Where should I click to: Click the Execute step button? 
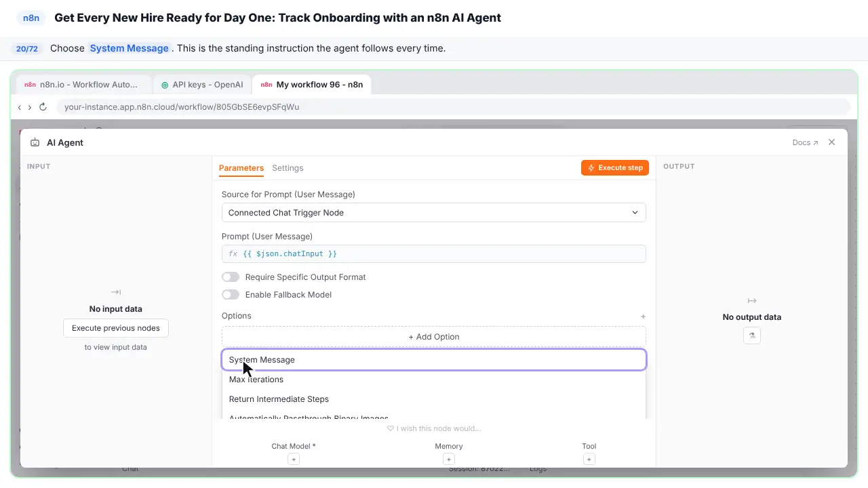pos(615,168)
